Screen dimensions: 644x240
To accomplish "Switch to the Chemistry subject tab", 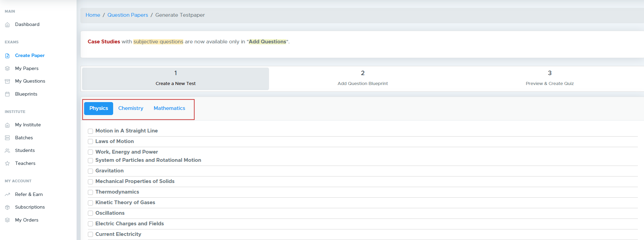I will pos(131,108).
